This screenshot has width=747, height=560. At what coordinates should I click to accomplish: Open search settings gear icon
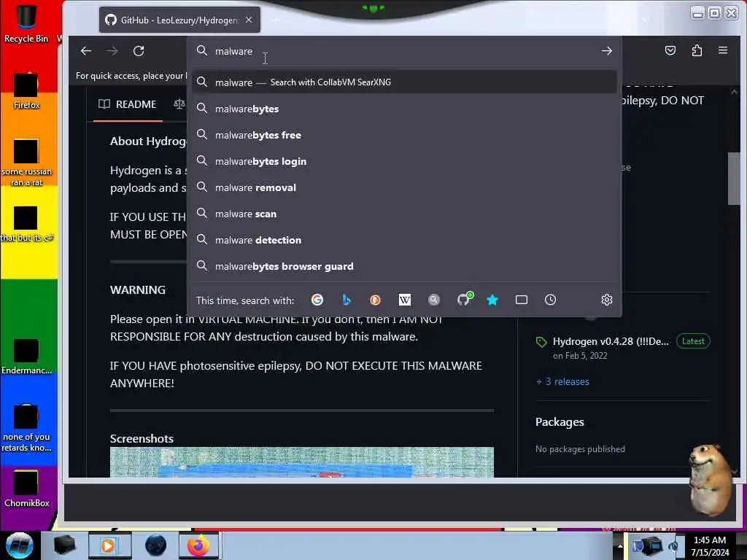tap(606, 300)
